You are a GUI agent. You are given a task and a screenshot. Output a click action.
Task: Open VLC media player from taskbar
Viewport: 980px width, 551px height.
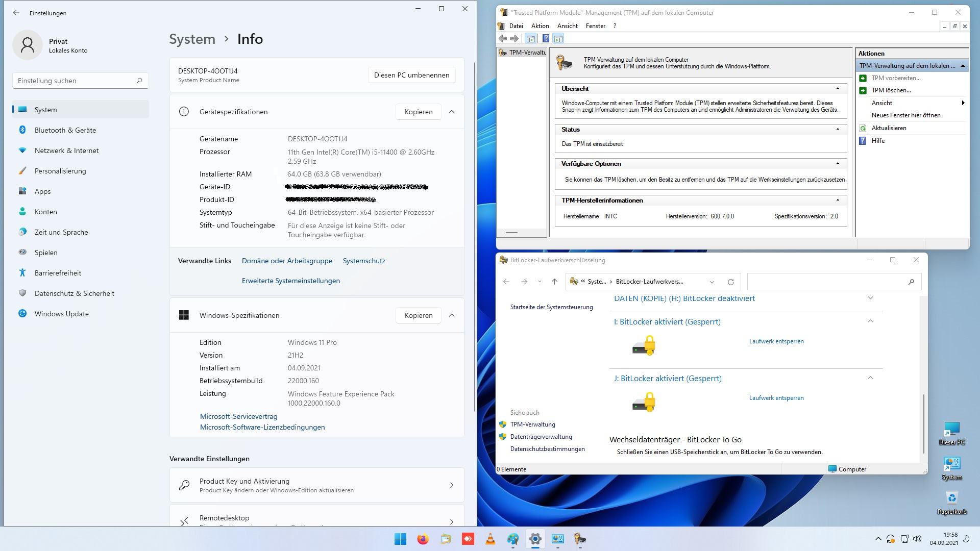tap(490, 539)
